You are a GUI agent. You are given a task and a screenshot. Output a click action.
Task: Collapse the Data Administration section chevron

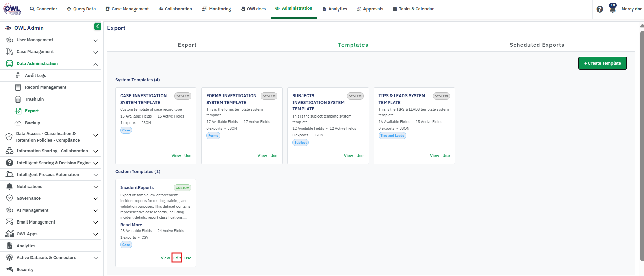(x=96, y=64)
